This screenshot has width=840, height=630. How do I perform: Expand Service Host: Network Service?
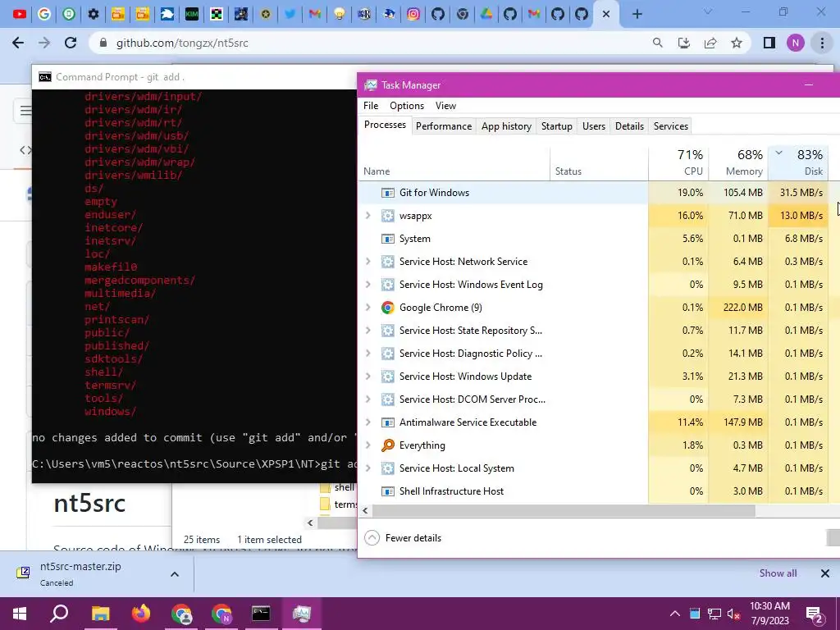pyautogui.click(x=368, y=262)
